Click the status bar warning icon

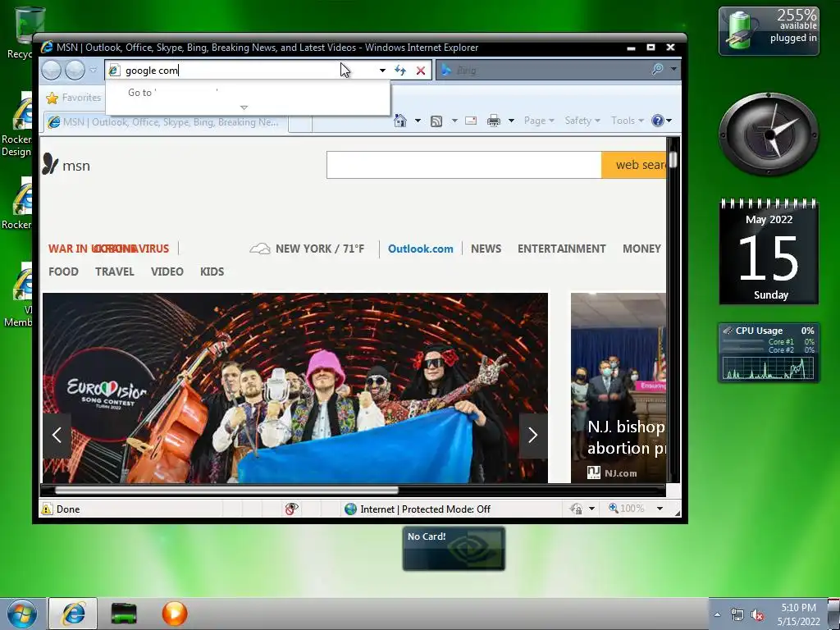(47, 509)
